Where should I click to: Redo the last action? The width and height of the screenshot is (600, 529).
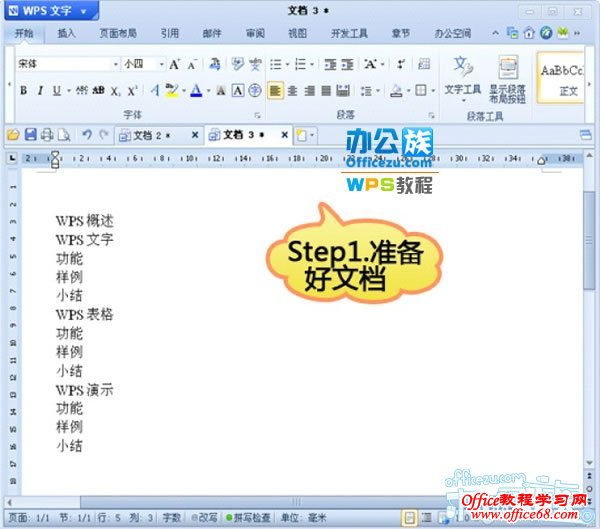pos(103,135)
